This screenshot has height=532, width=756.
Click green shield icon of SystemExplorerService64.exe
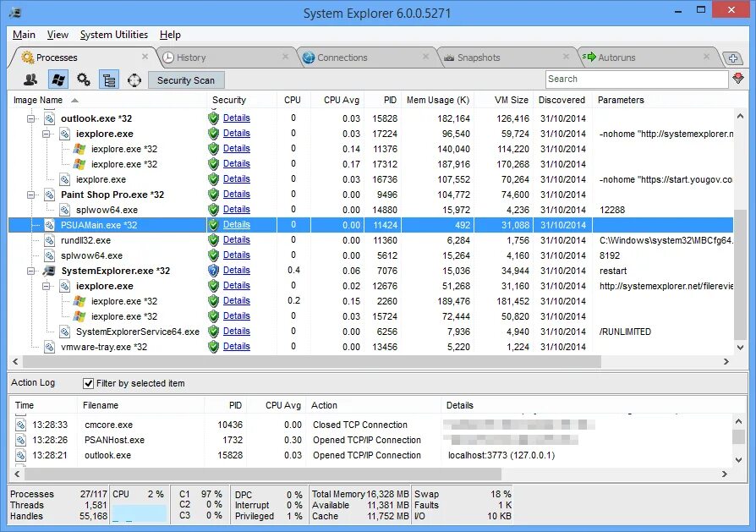pos(213,332)
